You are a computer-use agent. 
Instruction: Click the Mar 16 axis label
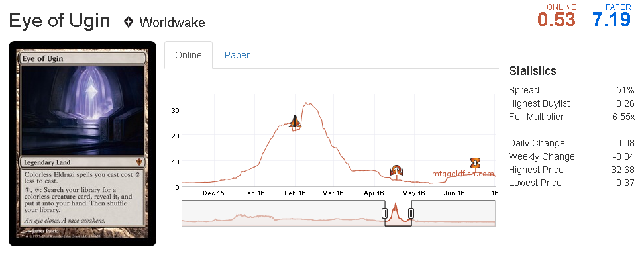pyautogui.click(x=332, y=193)
